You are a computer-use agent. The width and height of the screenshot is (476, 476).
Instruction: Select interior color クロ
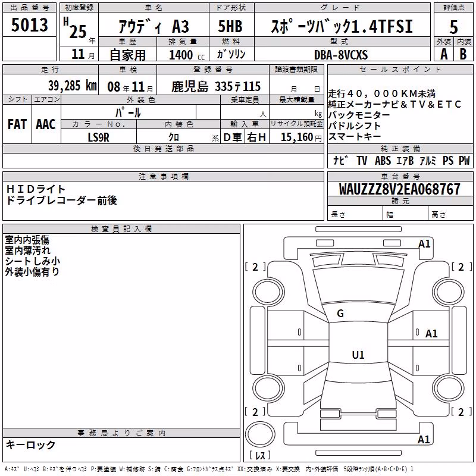pos(174,137)
